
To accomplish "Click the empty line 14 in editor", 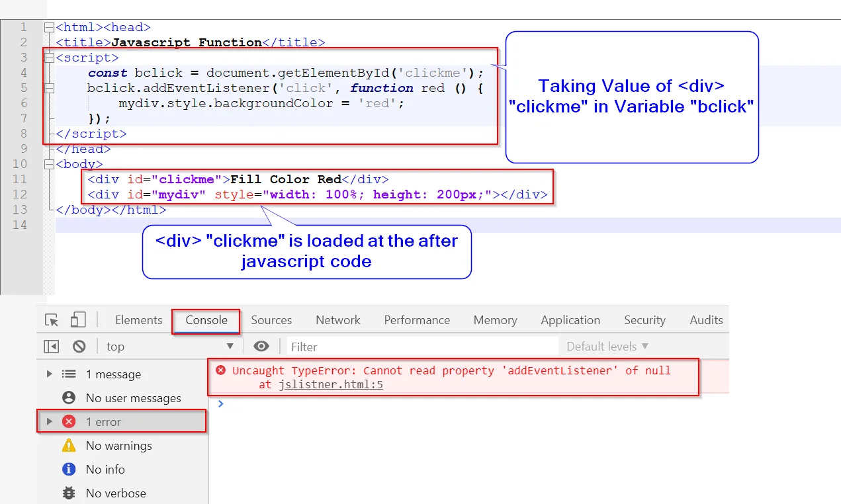I will tap(448, 225).
